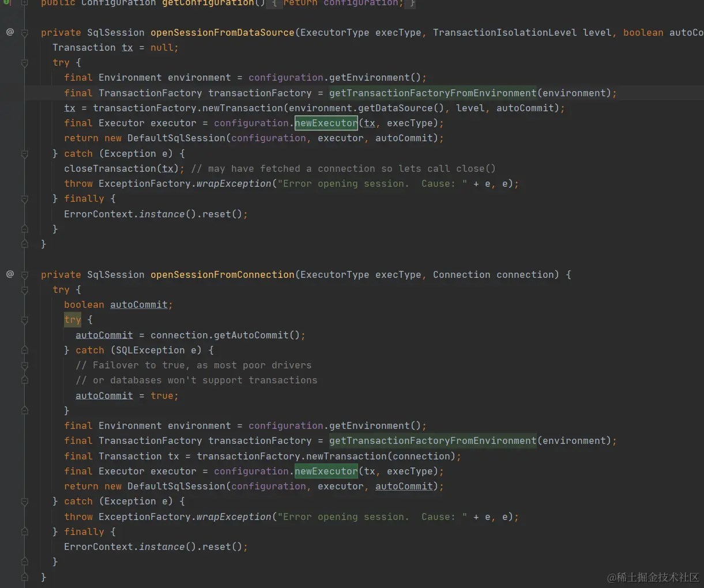
Task: Fold the catch (Exception e) block above closeTransaction
Action: 25,154
